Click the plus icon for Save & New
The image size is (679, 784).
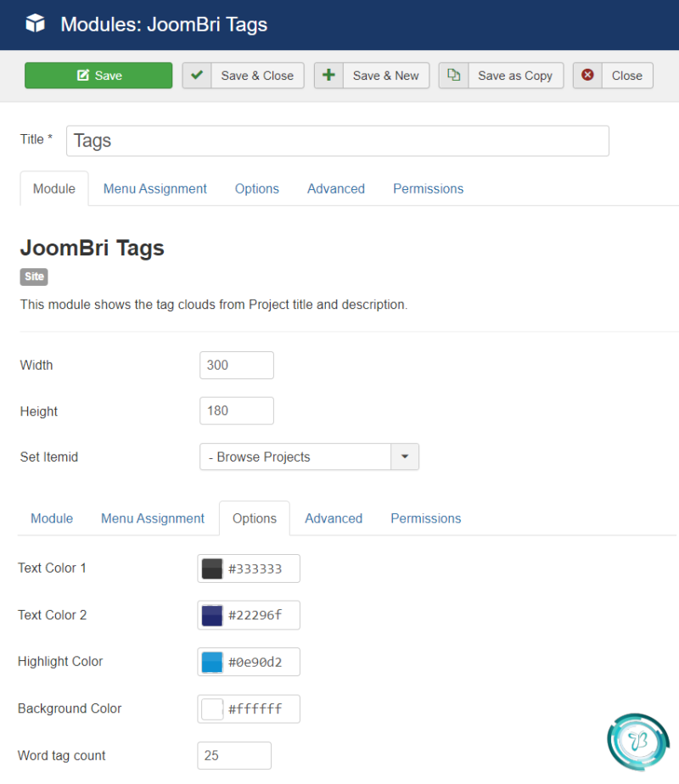(328, 75)
